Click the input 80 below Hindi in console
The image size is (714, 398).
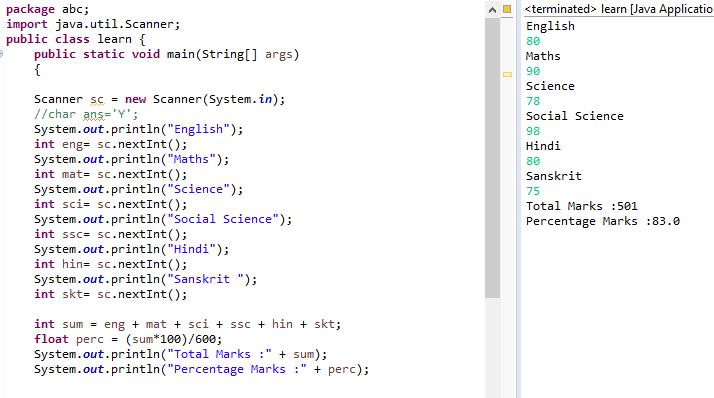coord(533,162)
